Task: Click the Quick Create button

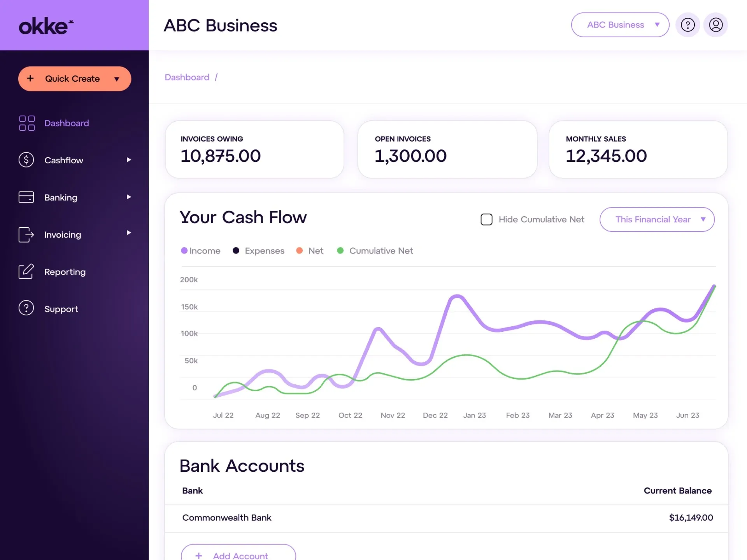Action: (75, 78)
